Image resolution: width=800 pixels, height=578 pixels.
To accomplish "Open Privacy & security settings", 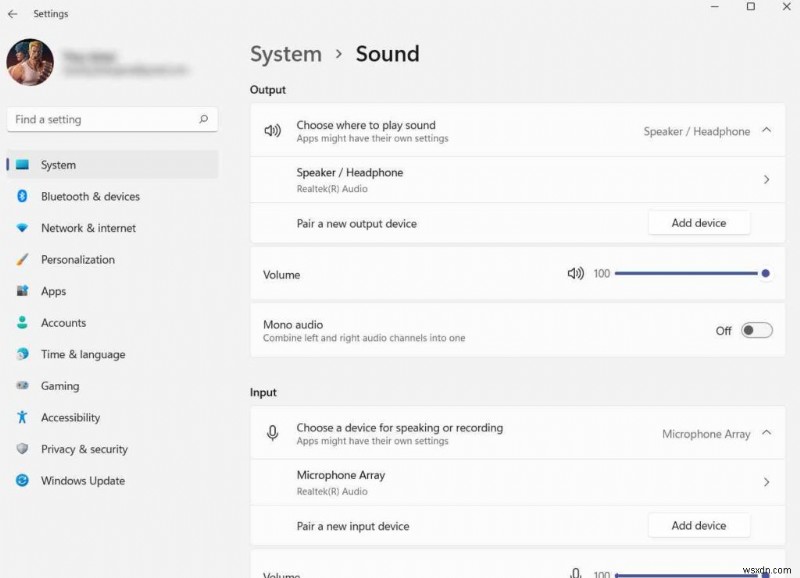I will [x=83, y=449].
